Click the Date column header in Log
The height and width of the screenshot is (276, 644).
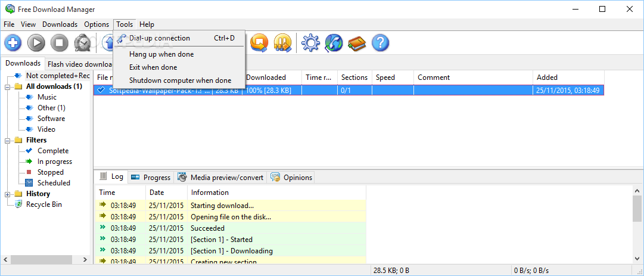pos(166,192)
